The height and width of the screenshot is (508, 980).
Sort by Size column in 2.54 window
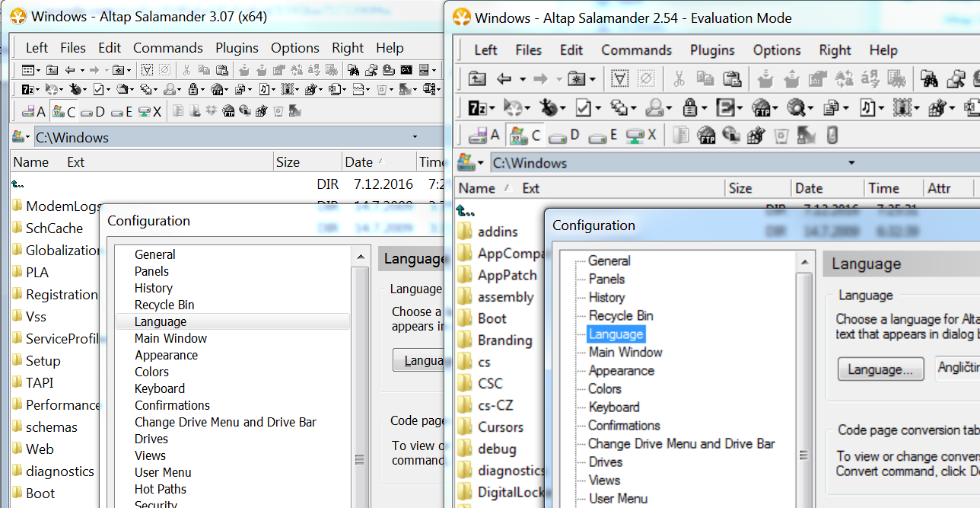coord(757,188)
